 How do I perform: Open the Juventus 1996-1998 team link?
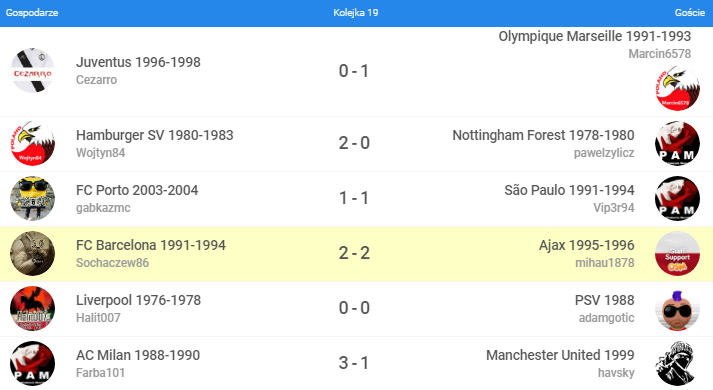tap(138, 62)
